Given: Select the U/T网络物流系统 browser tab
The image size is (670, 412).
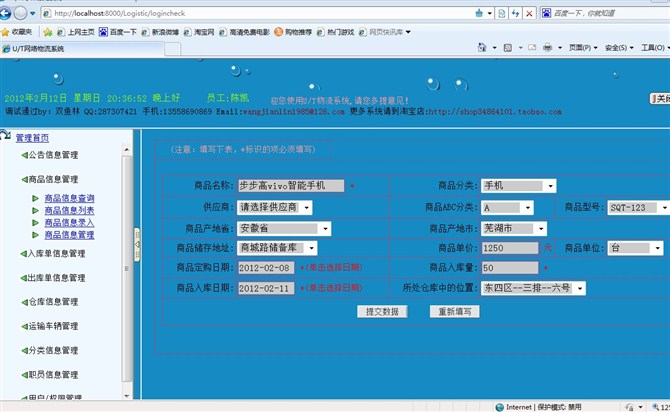Looking at the screenshot, I should (82, 49).
